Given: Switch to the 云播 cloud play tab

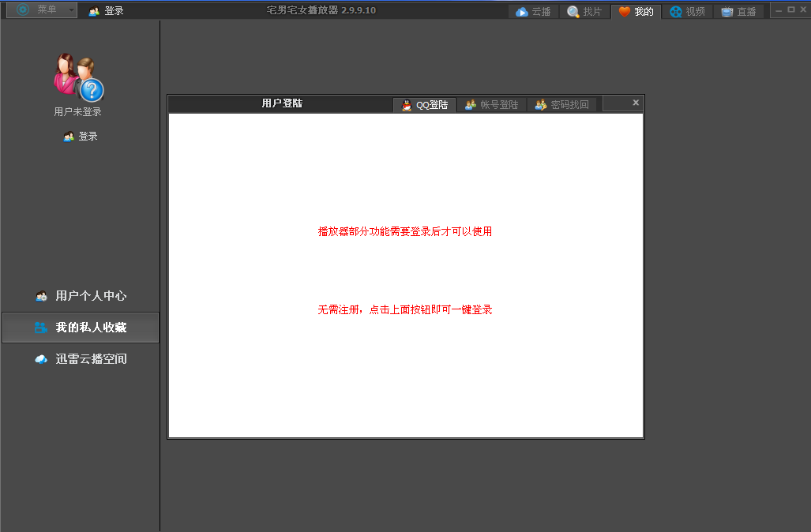Looking at the screenshot, I should 533,12.
